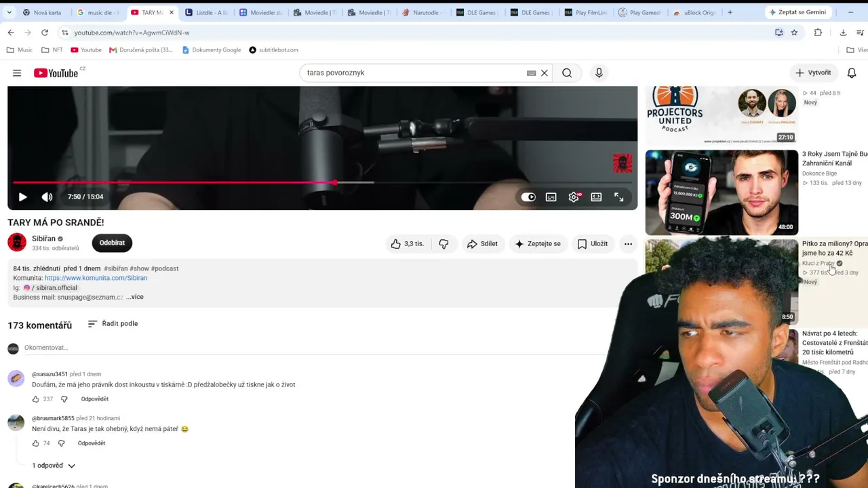Image resolution: width=868 pixels, height=488 pixels.
Task: Open the Doručená pošta Gmail bookmark
Action: [141, 50]
